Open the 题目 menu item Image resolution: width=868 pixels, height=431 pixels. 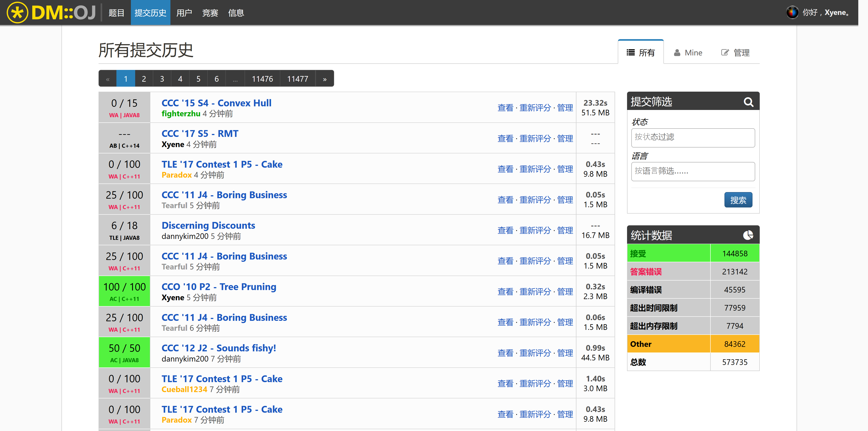pos(116,13)
